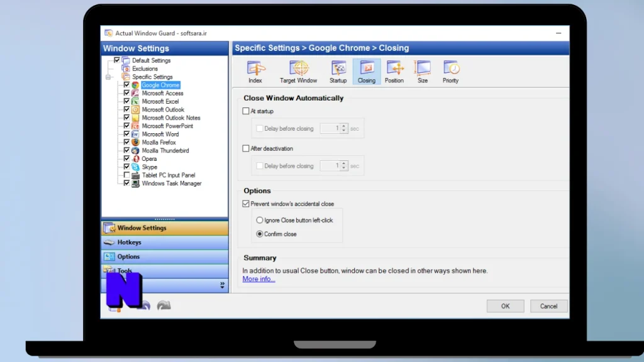644x362 pixels.
Task: Increase After deactivation delay spinner
Action: (344, 163)
